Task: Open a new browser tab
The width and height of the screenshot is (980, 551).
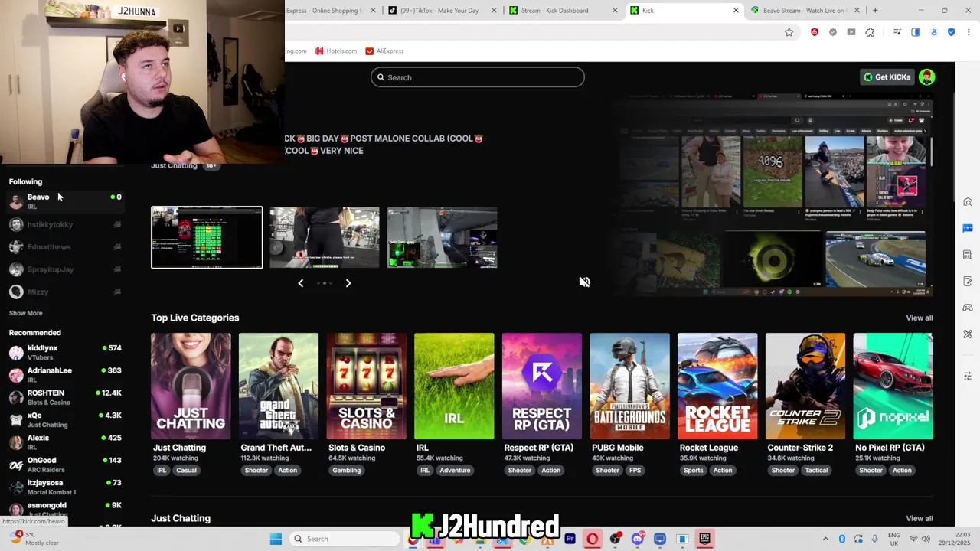Action: (875, 10)
